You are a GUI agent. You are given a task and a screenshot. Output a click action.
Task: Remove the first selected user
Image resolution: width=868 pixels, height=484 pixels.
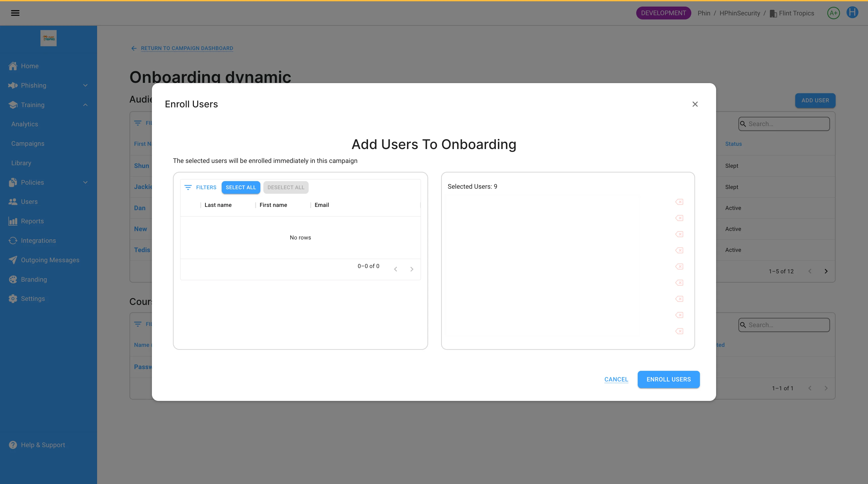coord(679,202)
